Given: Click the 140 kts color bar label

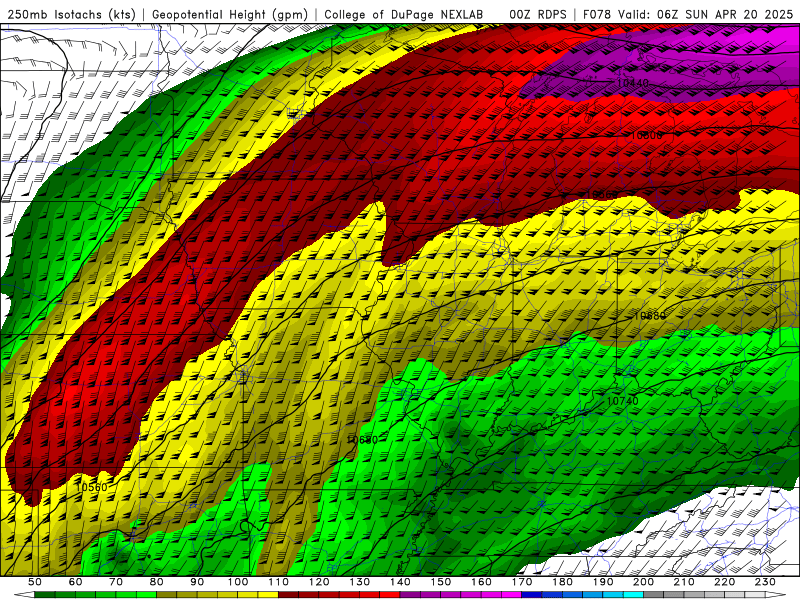Looking at the screenshot, I should (x=400, y=582).
